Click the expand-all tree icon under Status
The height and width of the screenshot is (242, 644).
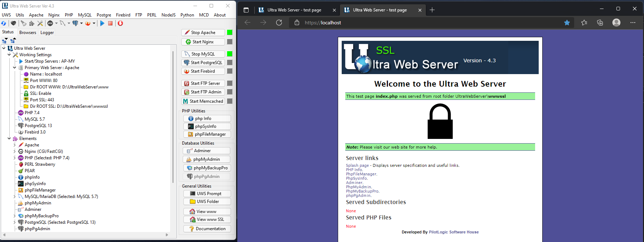click(x=5, y=40)
